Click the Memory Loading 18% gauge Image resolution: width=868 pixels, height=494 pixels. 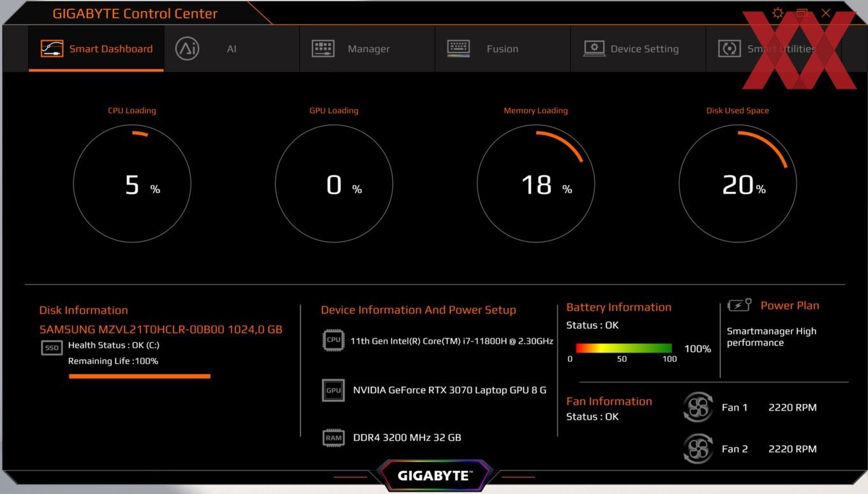point(535,184)
